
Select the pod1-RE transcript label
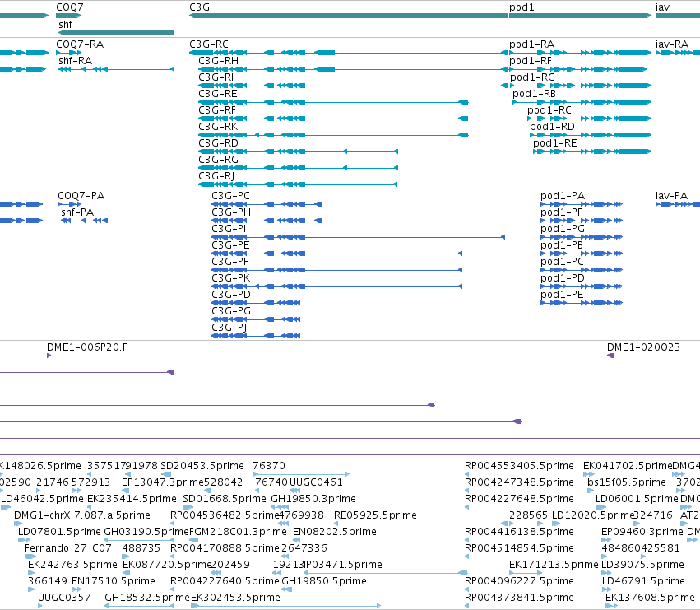point(555,143)
